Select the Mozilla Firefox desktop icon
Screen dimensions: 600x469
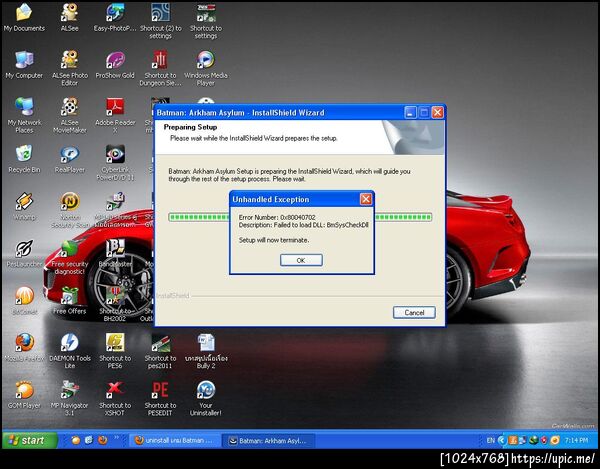[x=24, y=347]
